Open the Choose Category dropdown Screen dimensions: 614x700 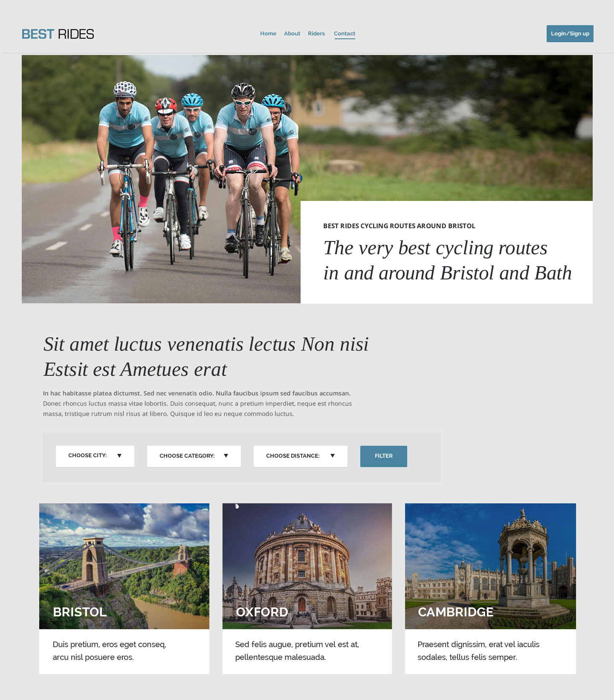194,456
